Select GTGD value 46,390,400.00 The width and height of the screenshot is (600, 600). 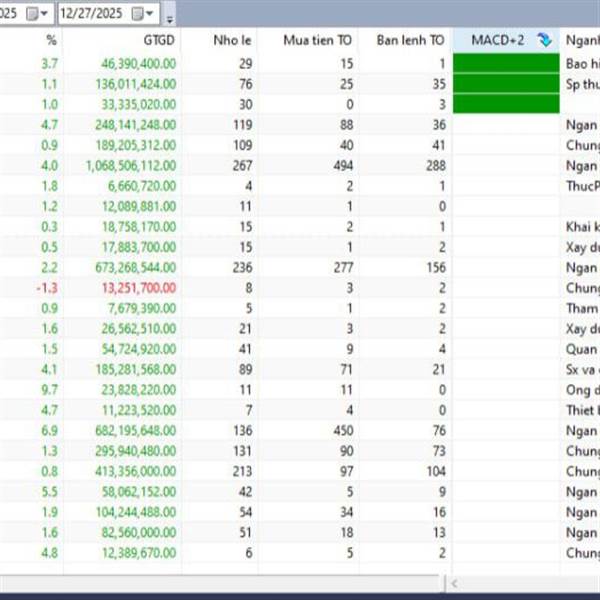click(x=139, y=64)
